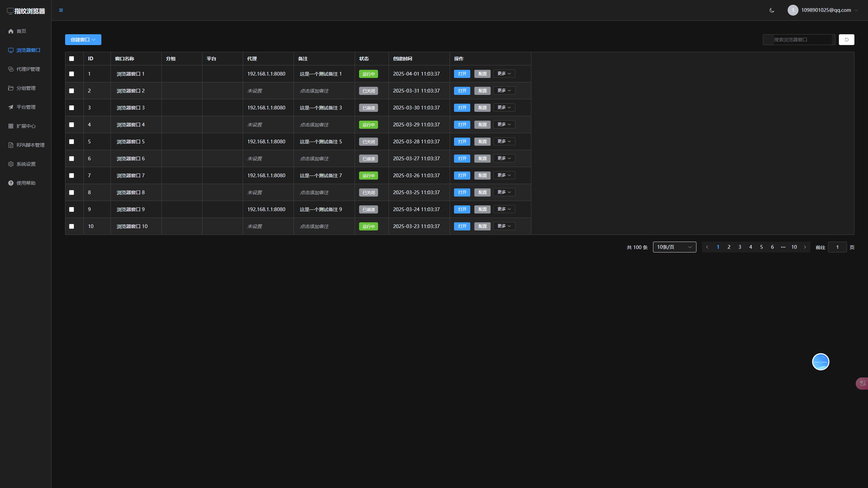868x488 pixels.
Task: Open Extension Center grid icon in sidebar
Action: click(11, 126)
